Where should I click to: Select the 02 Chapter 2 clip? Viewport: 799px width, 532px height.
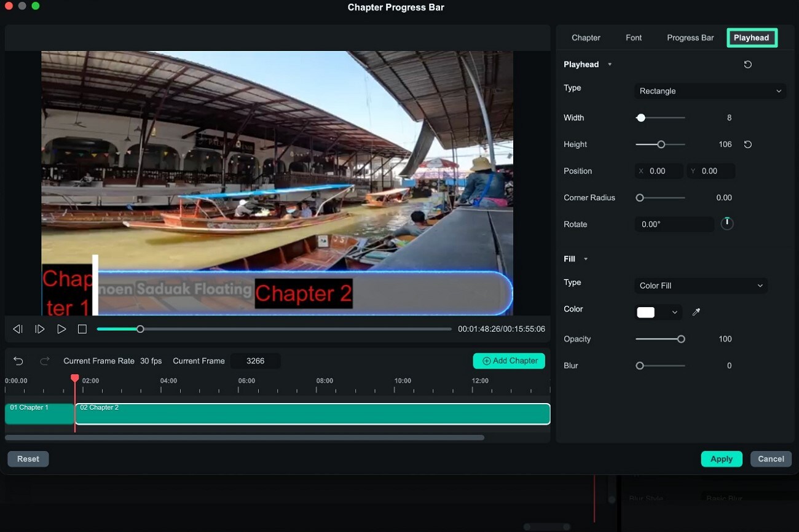click(312, 413)
